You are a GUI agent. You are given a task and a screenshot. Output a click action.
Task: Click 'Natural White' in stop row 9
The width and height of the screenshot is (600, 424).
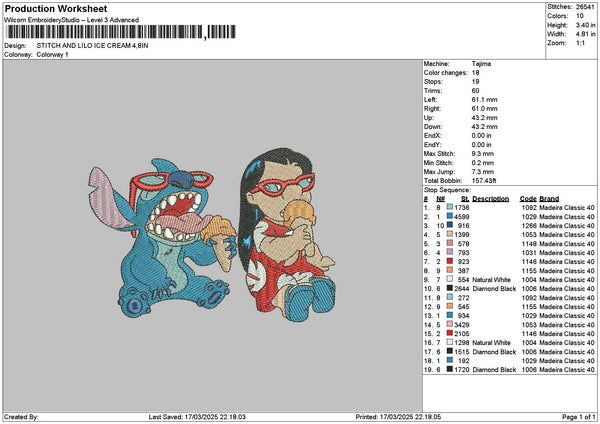point(491,280)
